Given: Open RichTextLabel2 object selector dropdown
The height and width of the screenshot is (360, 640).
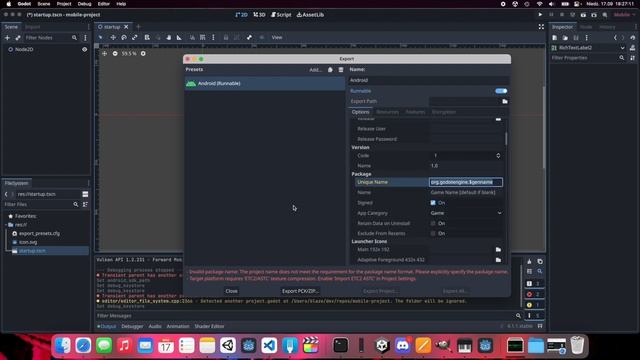Looking at the screenshot, I should [x=589, y=48].
